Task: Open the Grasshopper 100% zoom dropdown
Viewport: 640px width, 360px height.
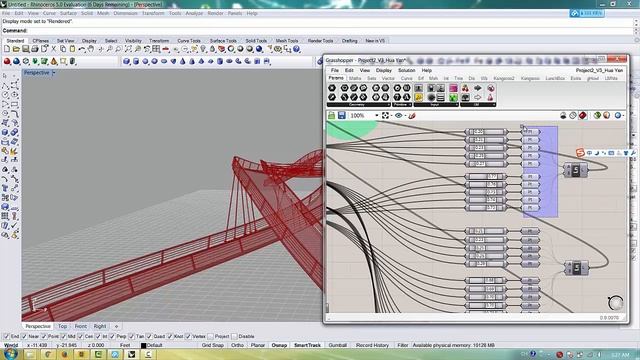Action: click(377, 116)
